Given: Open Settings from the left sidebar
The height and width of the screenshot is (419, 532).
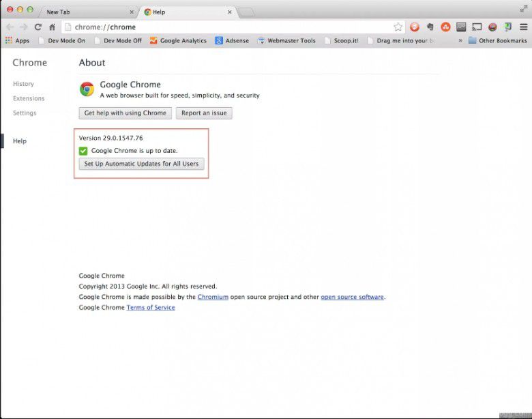Looking at the screenshot, I should click(x=25, y=113).
